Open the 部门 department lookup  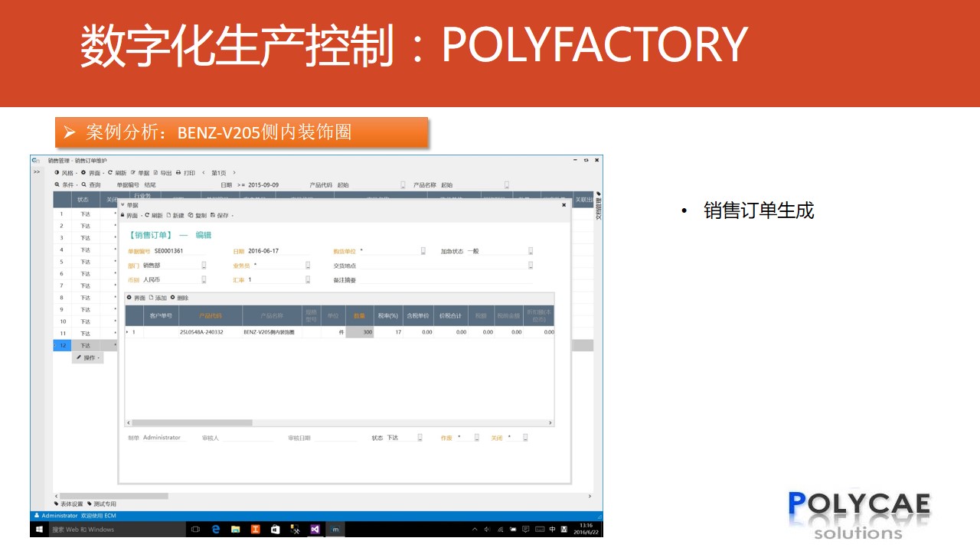[x=204, y=266]
